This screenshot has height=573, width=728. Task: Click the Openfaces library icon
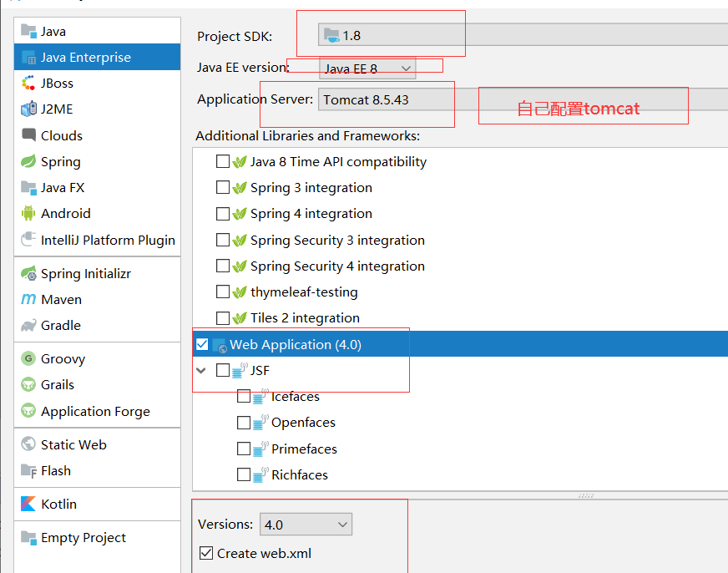[x=260, y=423]
